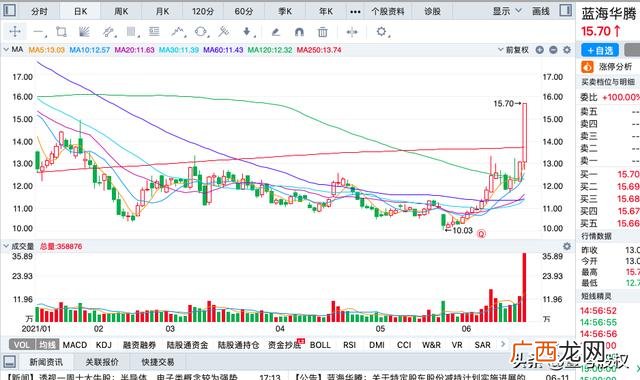Image resolution: width=640 pixels, height=380 pixels.
Task: Switch to the 日K tab
Action: click(x=80, y=11)
